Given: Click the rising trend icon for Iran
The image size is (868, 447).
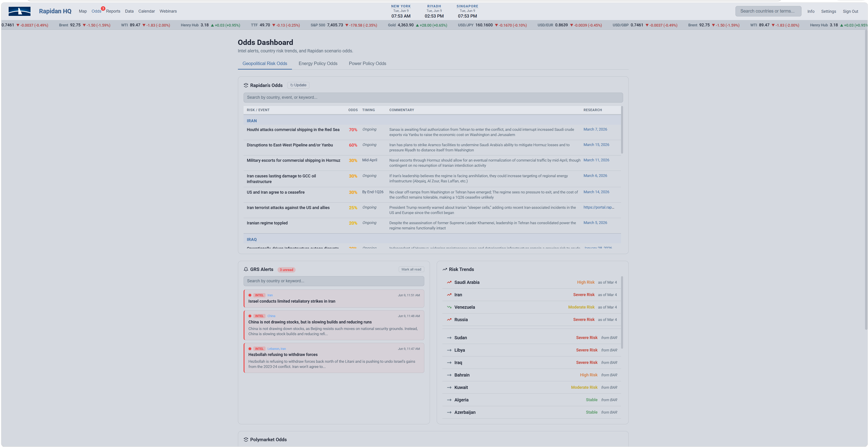Looking at the screenshot, I should pos(449,295).
